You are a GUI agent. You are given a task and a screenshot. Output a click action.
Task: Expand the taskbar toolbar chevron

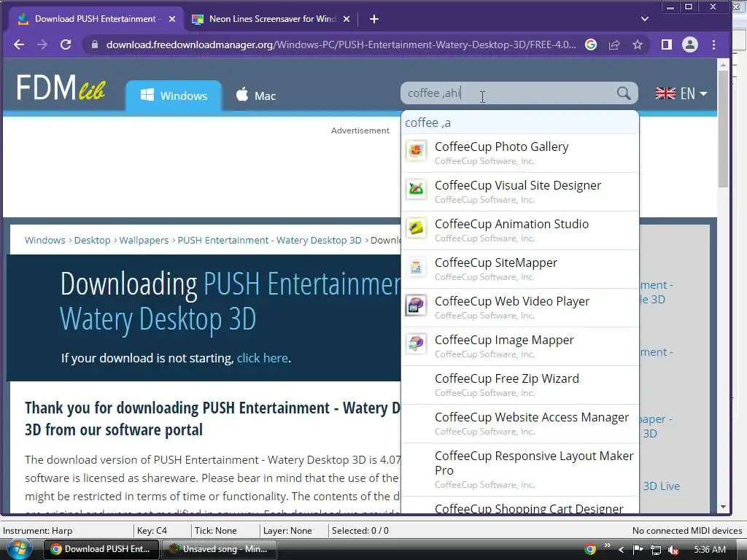click(x=607, y=545)
